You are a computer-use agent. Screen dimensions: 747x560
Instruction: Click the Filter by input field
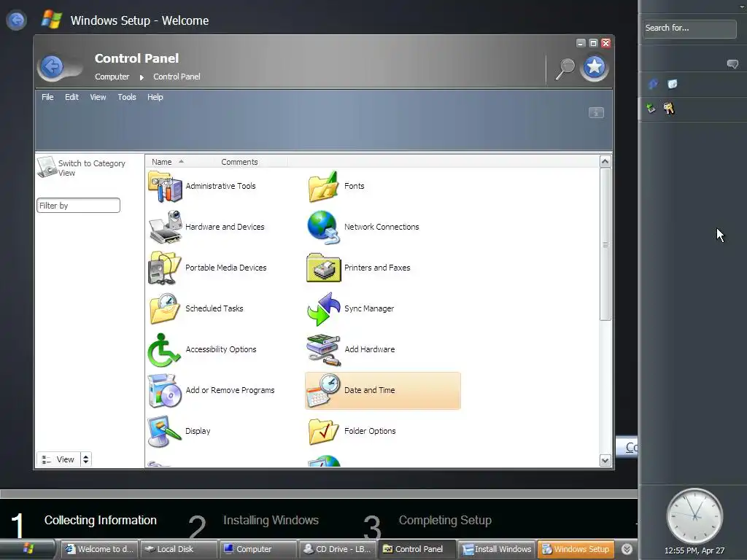[79, 205]
